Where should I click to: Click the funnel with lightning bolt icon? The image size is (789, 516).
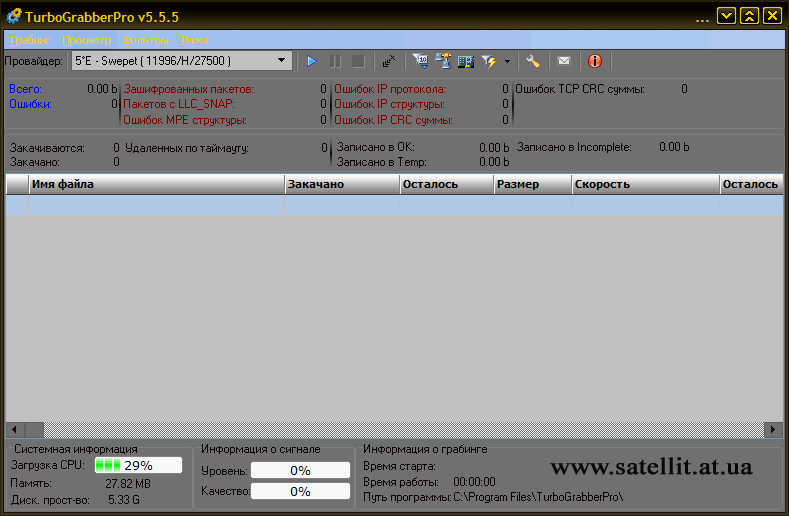[x=489, y=61]
